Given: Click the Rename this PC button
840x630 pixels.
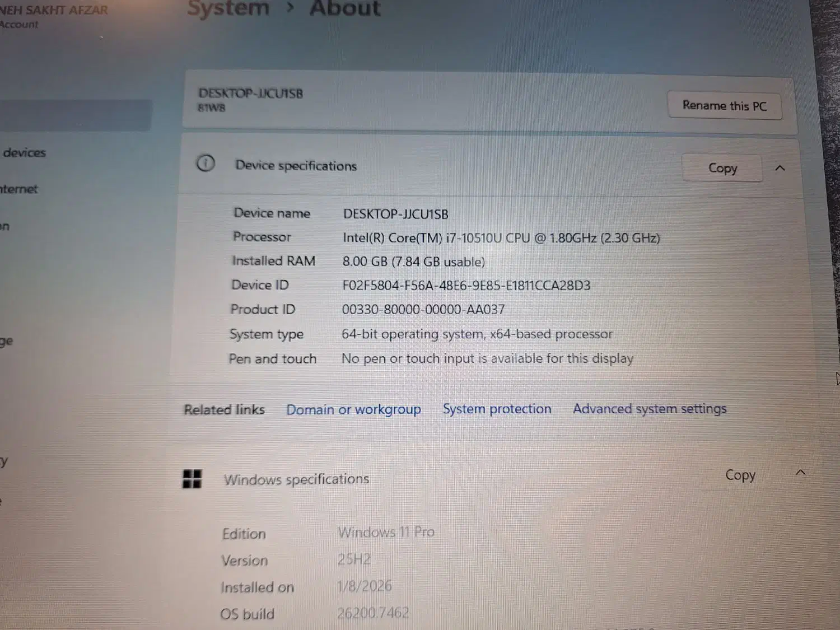Looking at the screenshot, I should 724,105.
